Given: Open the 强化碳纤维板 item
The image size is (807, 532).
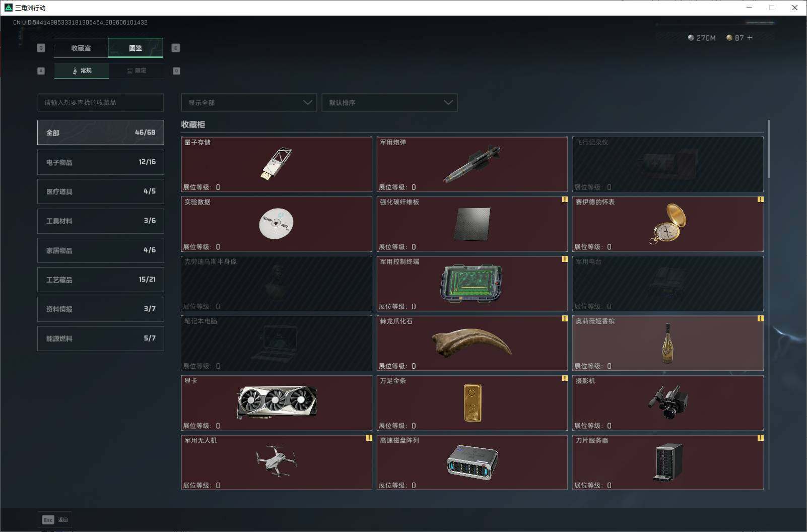Looking at the screenshot, I should click(472, 224).
